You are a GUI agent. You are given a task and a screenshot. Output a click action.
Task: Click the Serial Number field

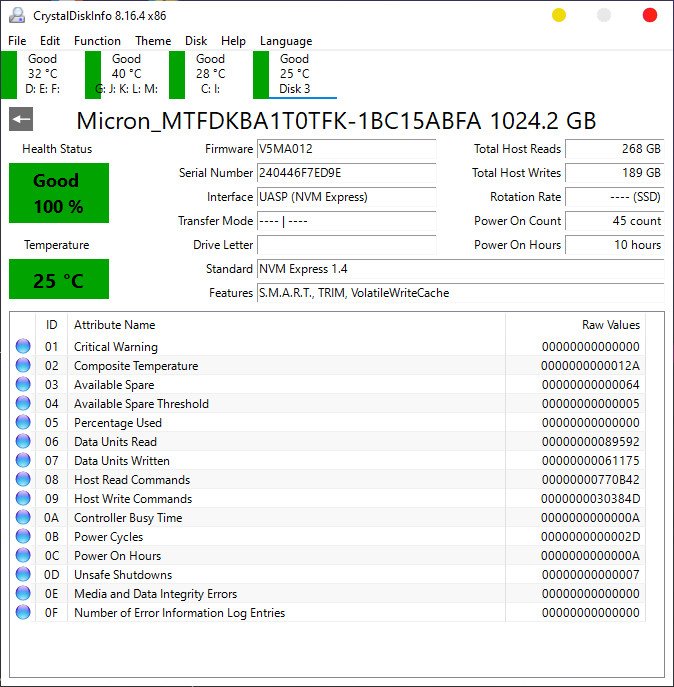click(346, 173)
